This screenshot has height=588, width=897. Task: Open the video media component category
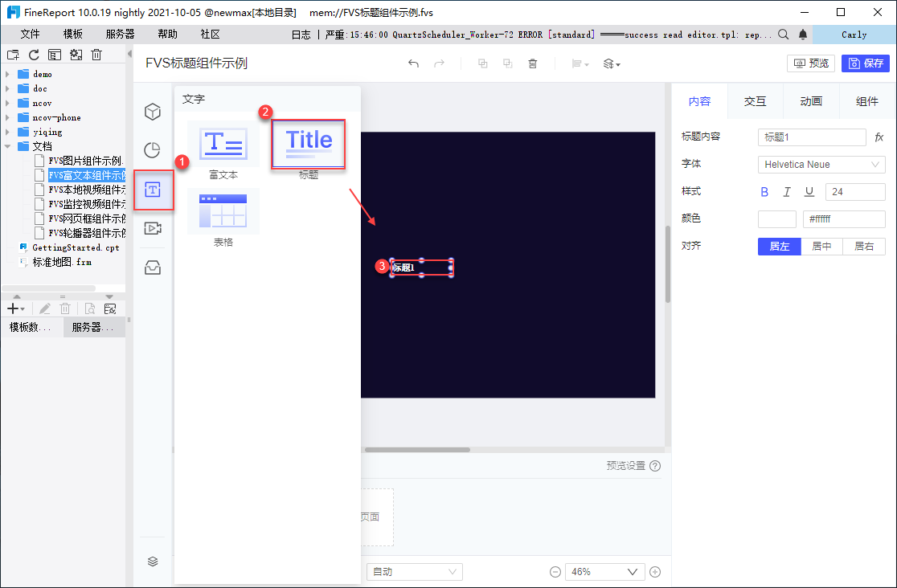click(152, 228)
